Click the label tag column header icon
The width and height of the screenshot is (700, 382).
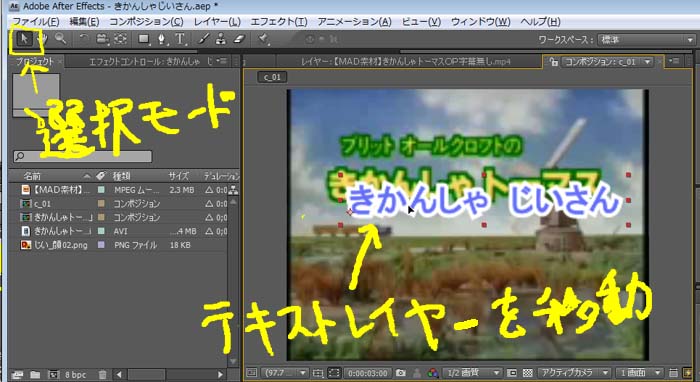click(x=101, y=176)
